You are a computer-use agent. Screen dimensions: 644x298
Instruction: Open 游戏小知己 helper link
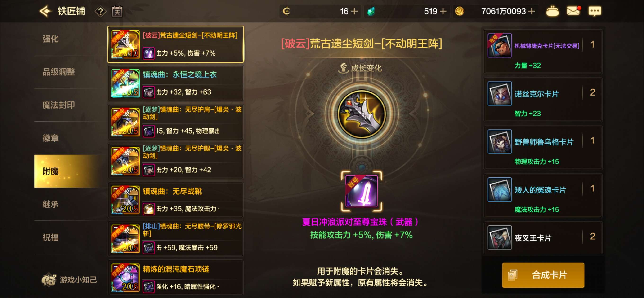[69, 280]
